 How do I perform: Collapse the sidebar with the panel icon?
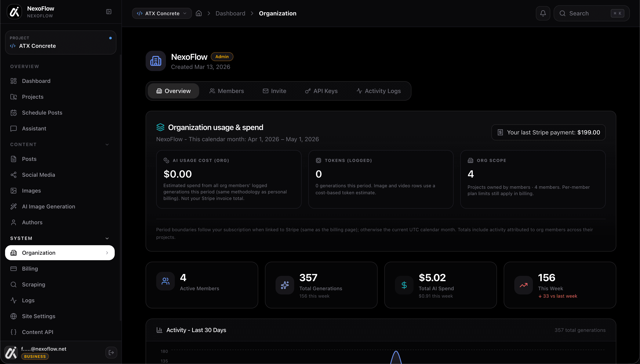pyautogui.click(x=109, y=12)
